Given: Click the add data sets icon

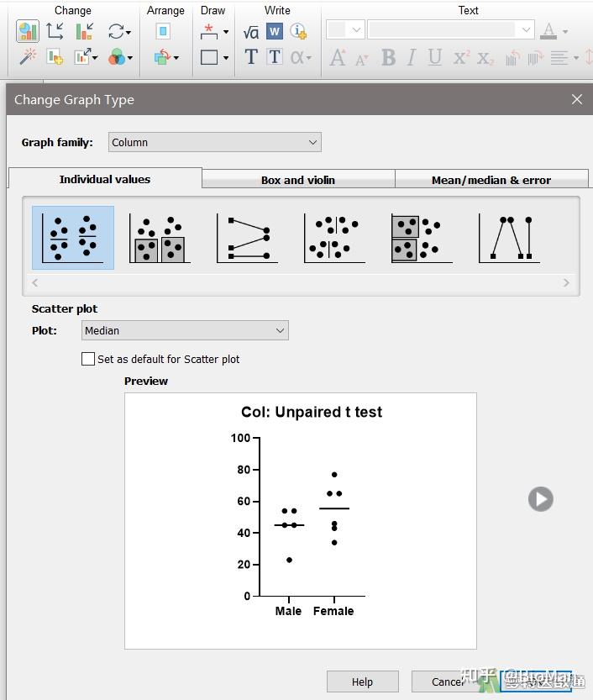Looking at the screenshot, I should pyautogui.click(x=55, y=56).
